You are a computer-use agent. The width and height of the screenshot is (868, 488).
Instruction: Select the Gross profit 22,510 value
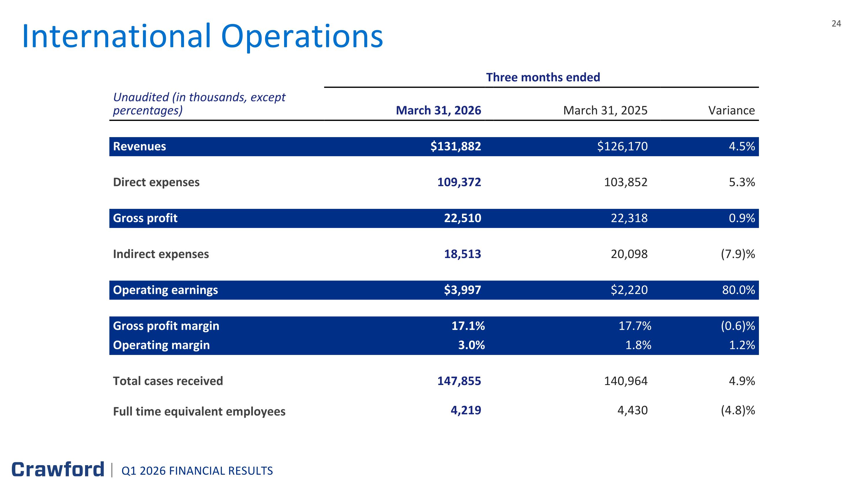[x=463, y=218]
